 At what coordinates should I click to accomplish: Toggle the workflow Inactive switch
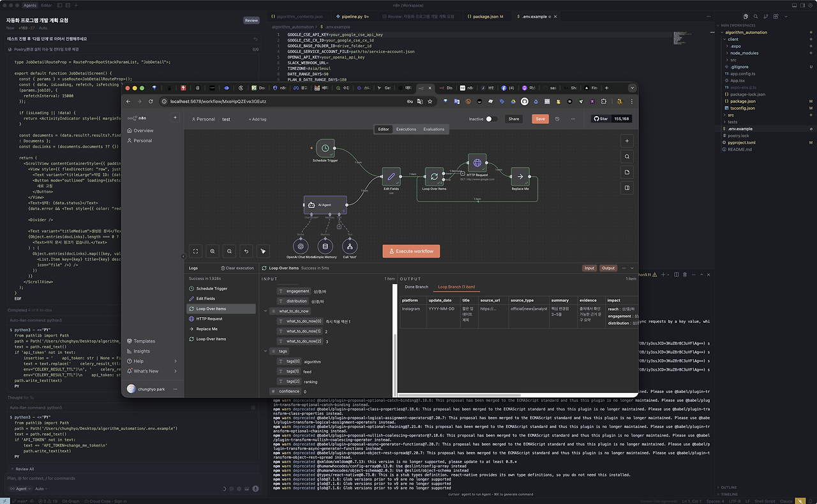point(491,119)
